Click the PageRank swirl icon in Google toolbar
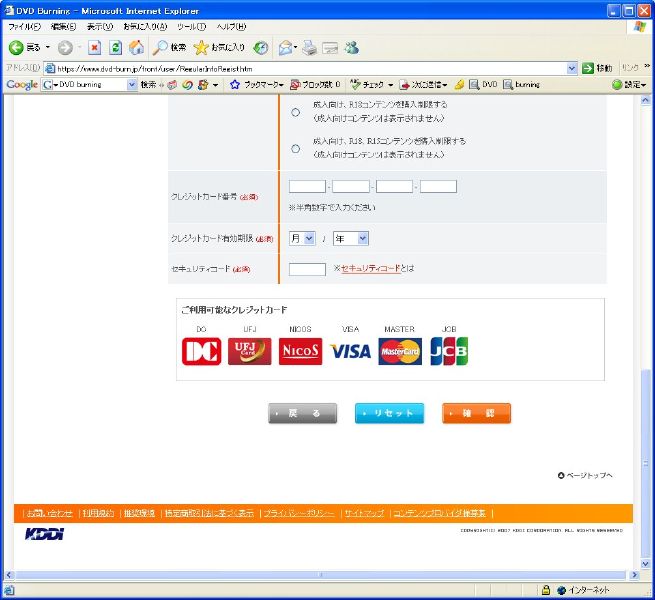This screenshot has height=600, width=655. coord(187,85)
